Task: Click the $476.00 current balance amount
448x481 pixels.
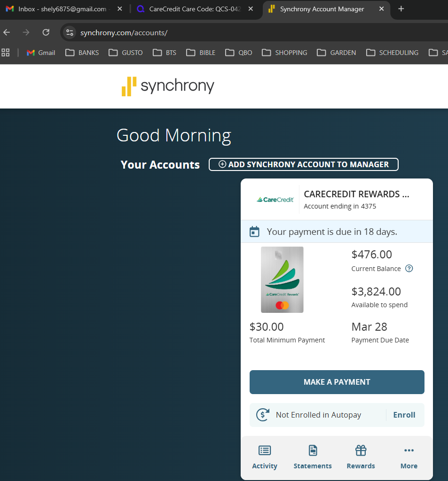Action: [371, 255]
